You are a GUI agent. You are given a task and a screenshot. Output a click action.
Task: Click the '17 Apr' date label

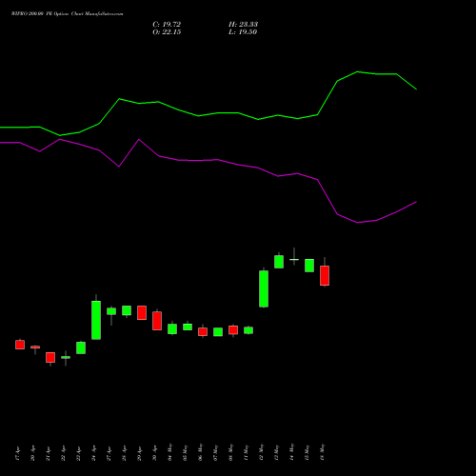coord(18,453)
